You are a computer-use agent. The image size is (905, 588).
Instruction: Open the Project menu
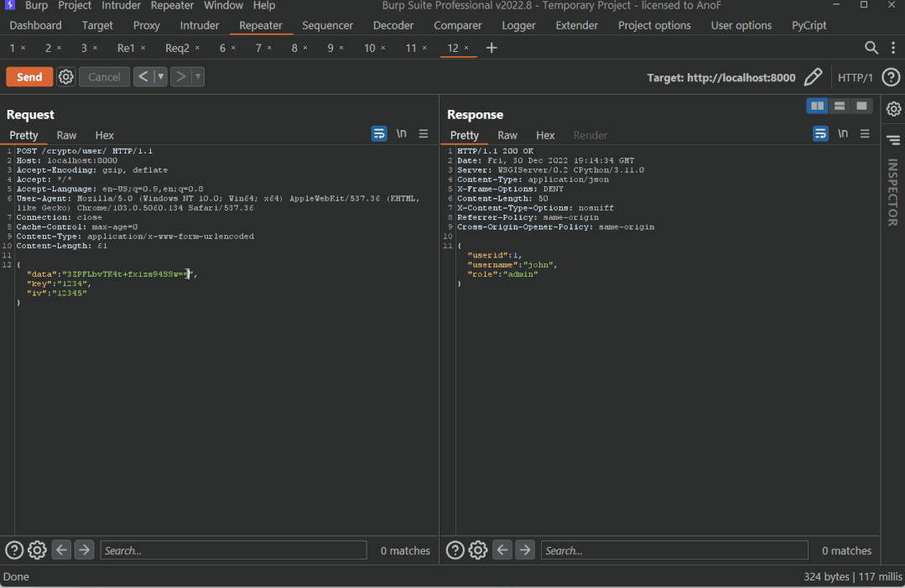[75, 6]
